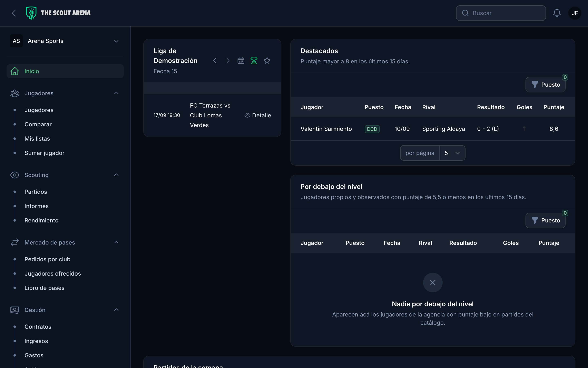Click Sporting Aldaya rival cell
The height and width of the screenshot is (368, 588).
[x=443, y=129]
